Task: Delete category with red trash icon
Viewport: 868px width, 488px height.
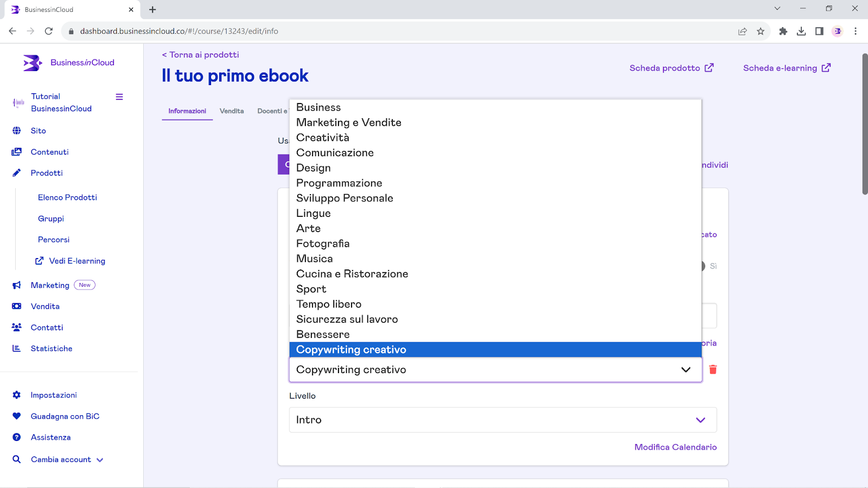Action: tap(713, 370)
